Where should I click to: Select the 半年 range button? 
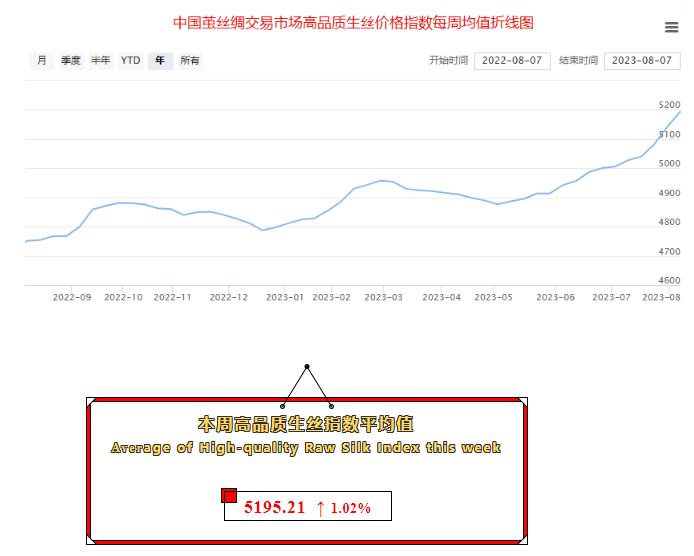[101, 61]
